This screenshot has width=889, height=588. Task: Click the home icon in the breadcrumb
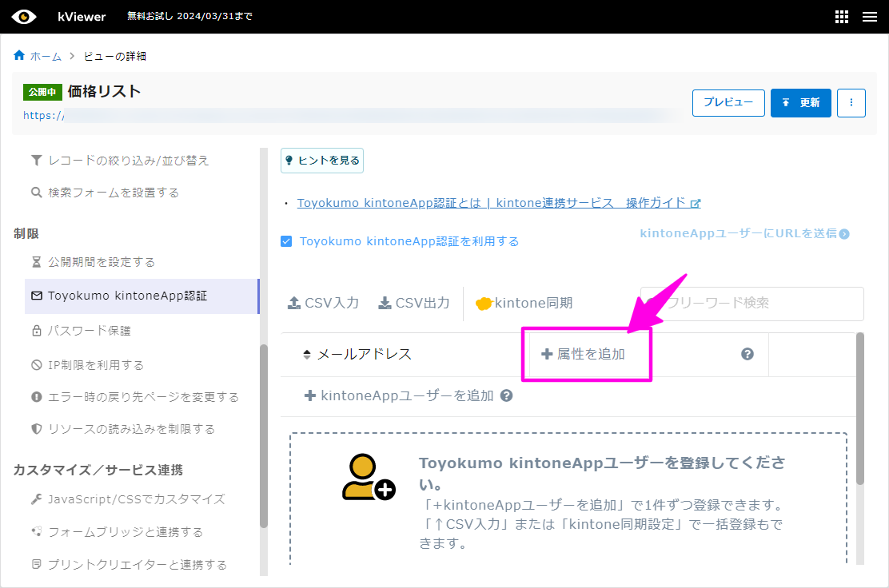(18, 56)
